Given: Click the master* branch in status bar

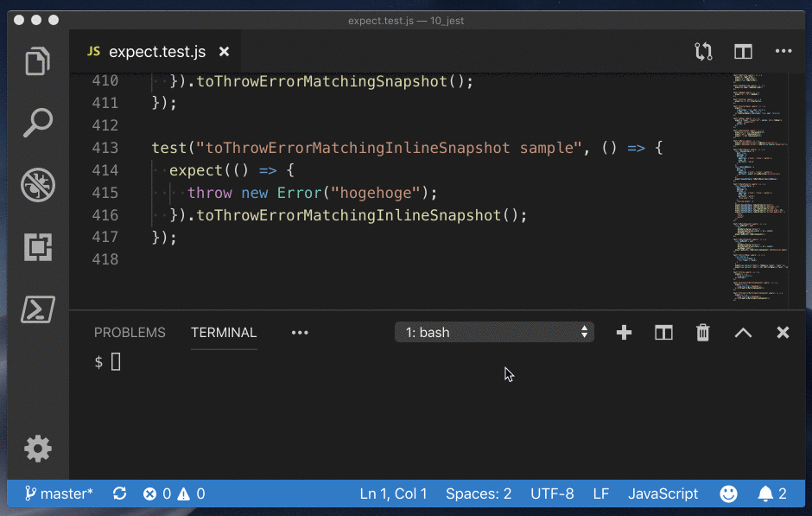Looking at the screenshot, I should 60,494.
